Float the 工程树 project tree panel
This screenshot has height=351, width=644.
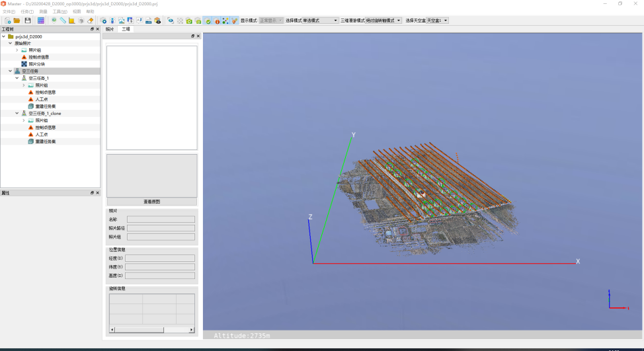click(92, 29)
